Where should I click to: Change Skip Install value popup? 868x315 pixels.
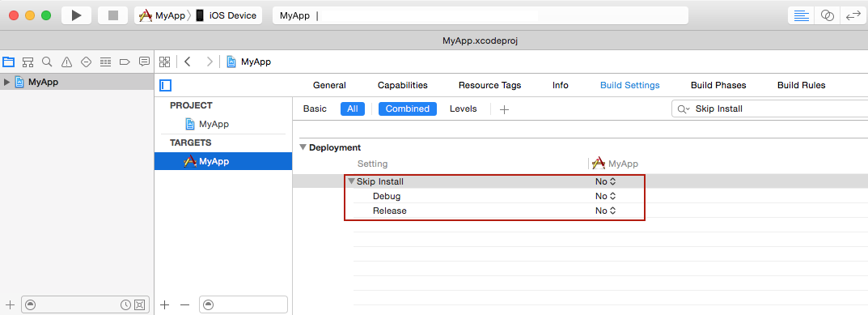[606, 181]
